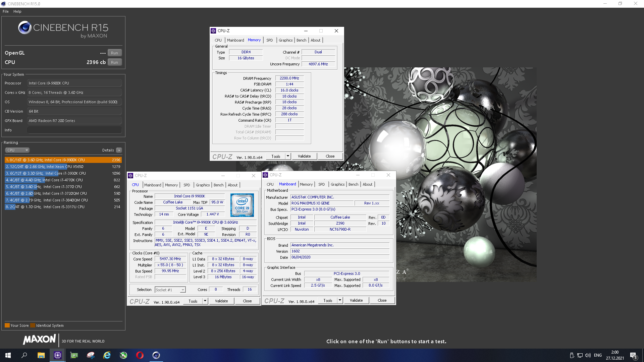The width and height of the screenshot is (644, 362).
Task: Click Validate in Memory window
Action: click(304, 156)
